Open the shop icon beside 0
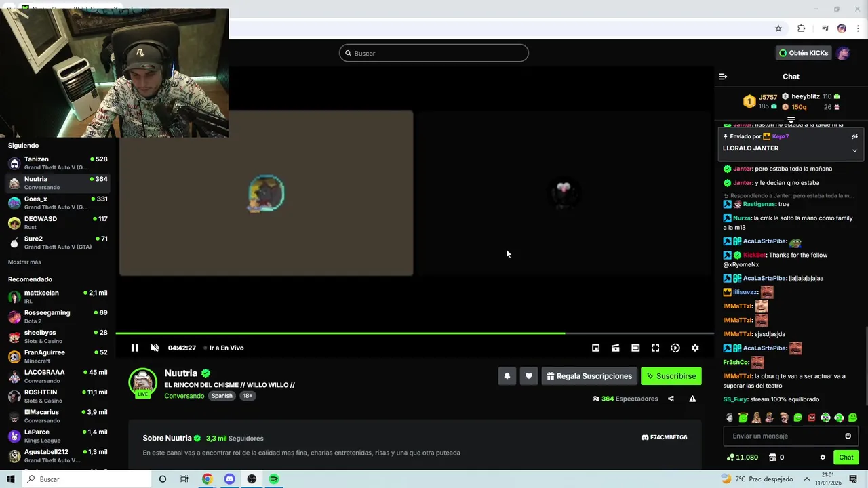The image size is (868, 488). [772, 457]
